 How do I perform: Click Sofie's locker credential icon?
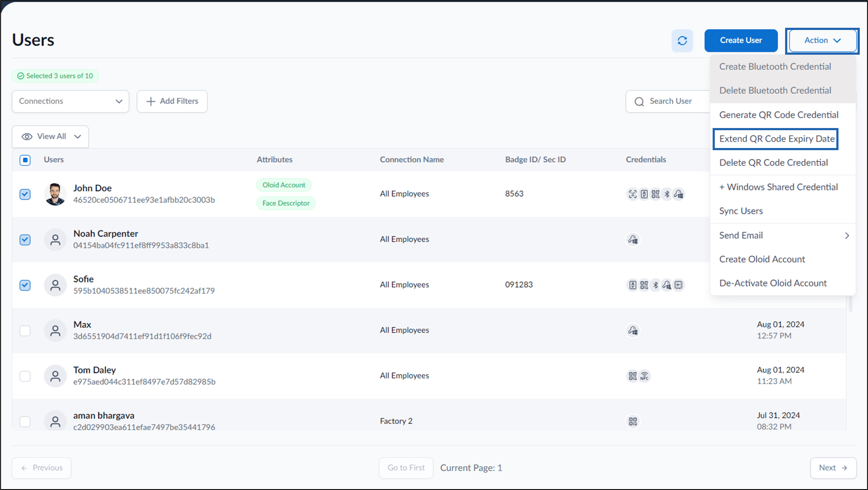(x=679, y=285)
